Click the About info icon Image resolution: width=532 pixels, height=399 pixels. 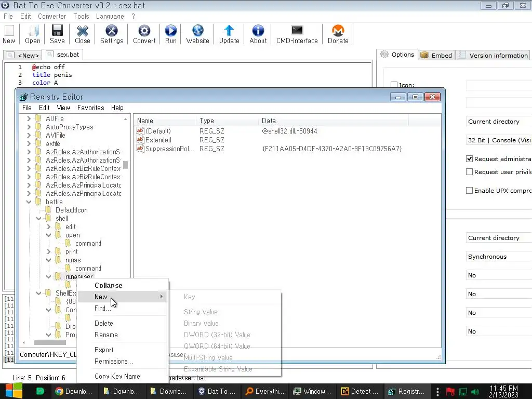(258, 31)
